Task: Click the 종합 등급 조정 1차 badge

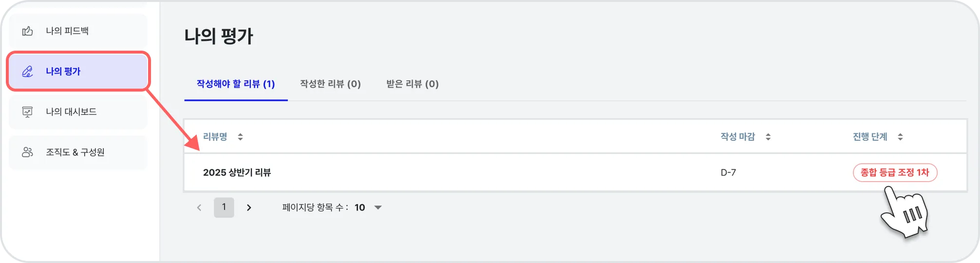Action: (895, 172)
